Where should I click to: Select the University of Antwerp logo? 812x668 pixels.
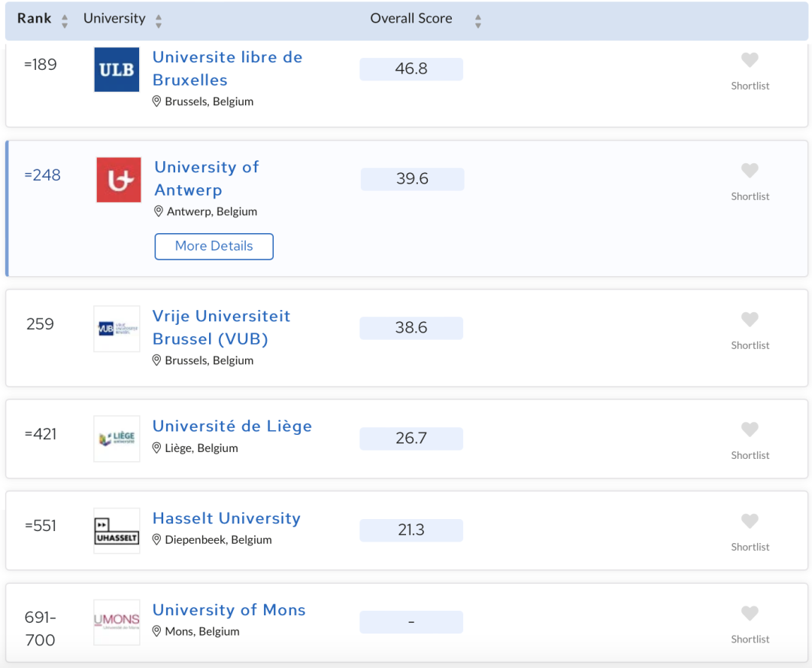coord(118,180)
